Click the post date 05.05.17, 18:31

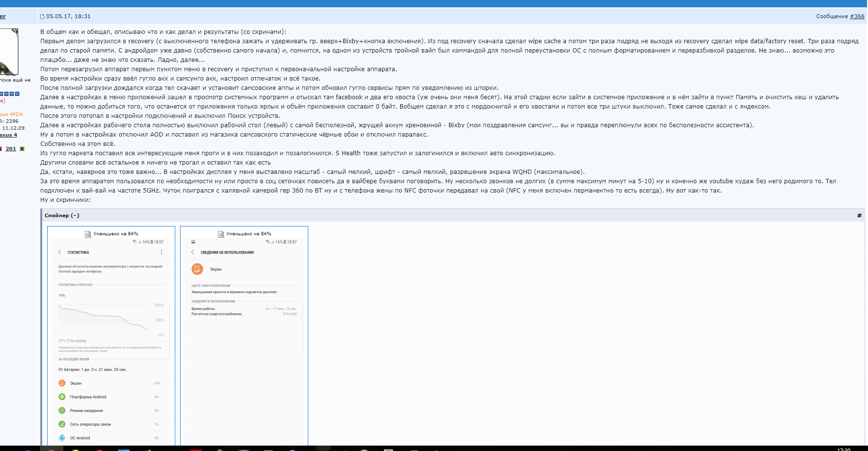pos(68,16)
